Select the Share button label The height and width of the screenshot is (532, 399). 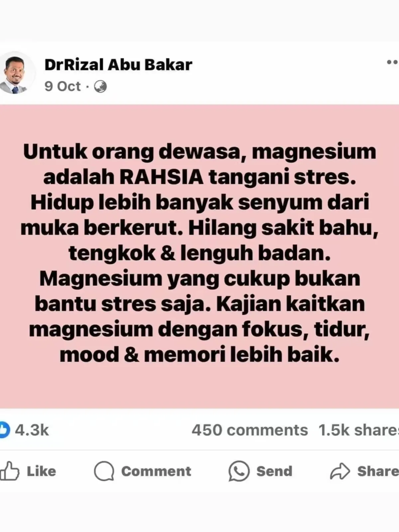[378, 471]
